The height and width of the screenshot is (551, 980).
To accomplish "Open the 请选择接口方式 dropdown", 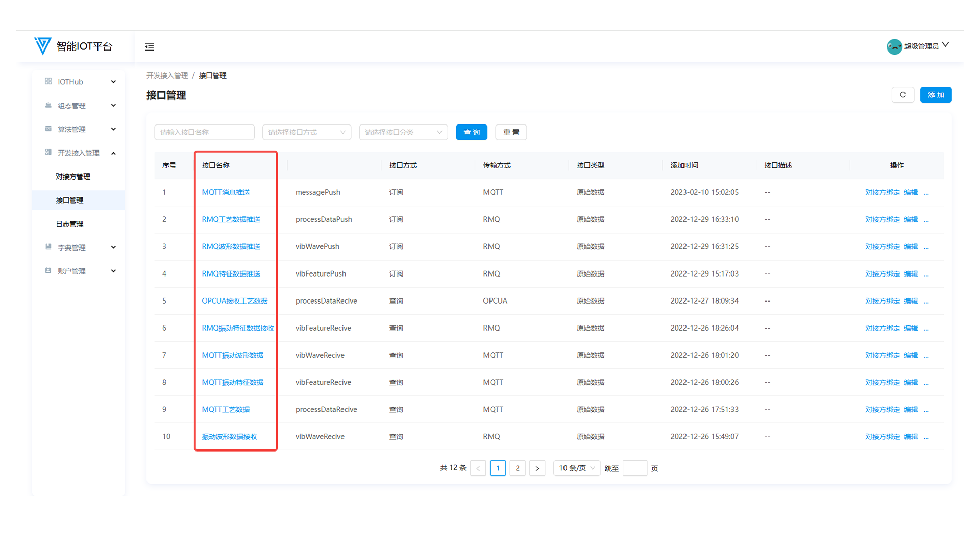I will [x=306, y=132].
